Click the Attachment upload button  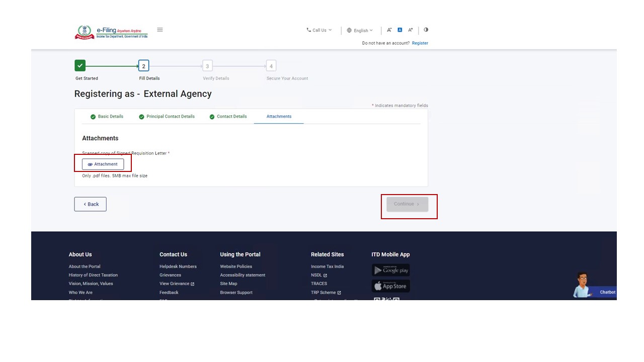[103, 164]
